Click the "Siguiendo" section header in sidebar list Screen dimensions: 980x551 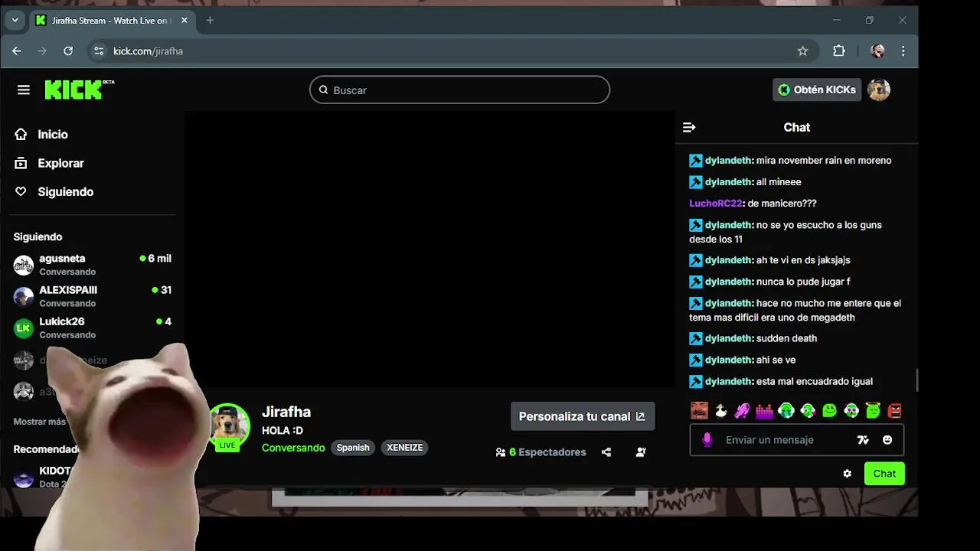[x=38, y=237]
